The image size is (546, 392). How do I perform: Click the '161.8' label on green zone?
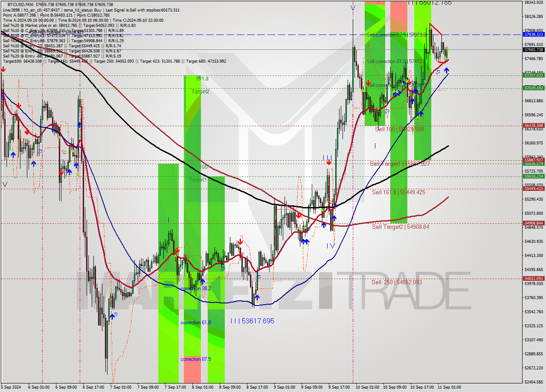[x=202, y=79]
